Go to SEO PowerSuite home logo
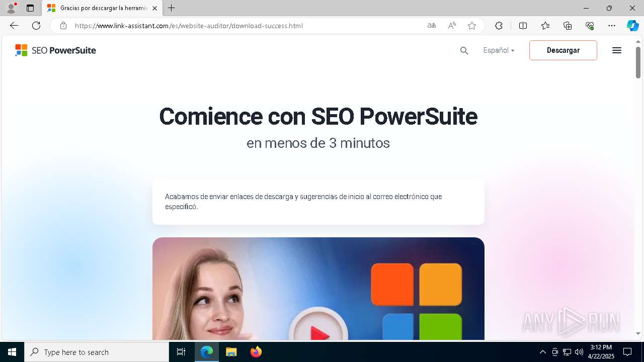The width and height of the screenshot is (644, 362). (x=55, y=50)
